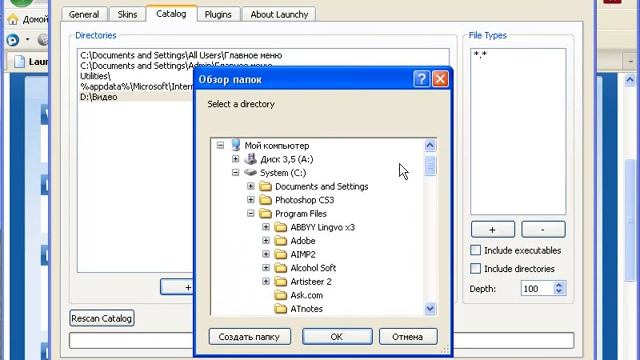Select the Catalog tab
This screenshot has height=360, width=640.
171,13
